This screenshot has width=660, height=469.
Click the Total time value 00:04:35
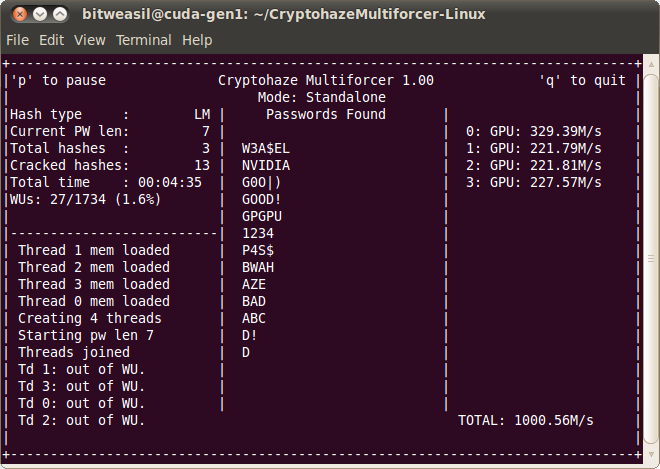168,182
